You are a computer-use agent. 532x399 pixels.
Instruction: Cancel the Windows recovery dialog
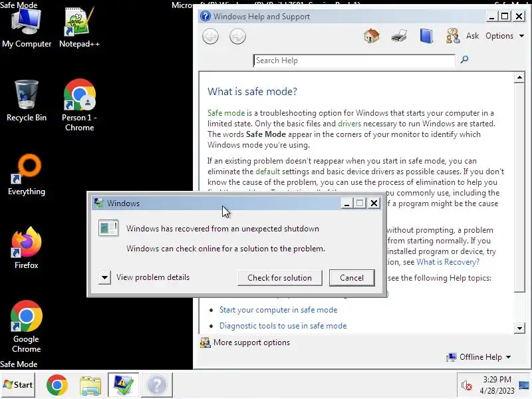352,278
